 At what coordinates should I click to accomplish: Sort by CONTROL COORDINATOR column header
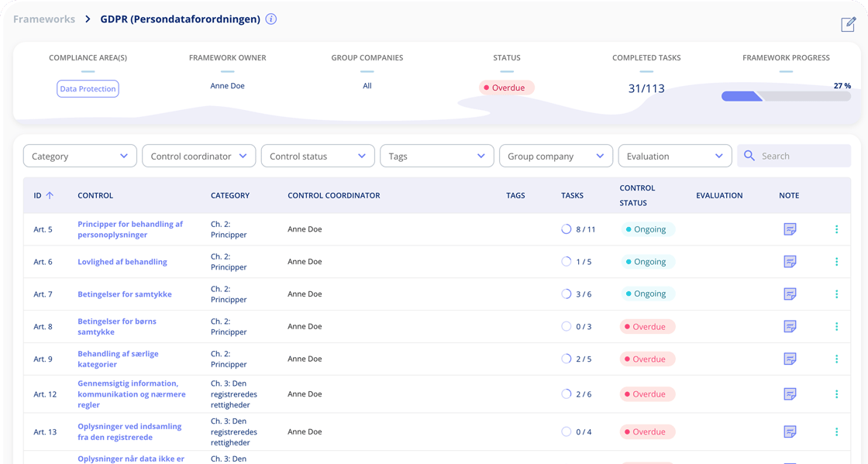[x=334, y=195]
